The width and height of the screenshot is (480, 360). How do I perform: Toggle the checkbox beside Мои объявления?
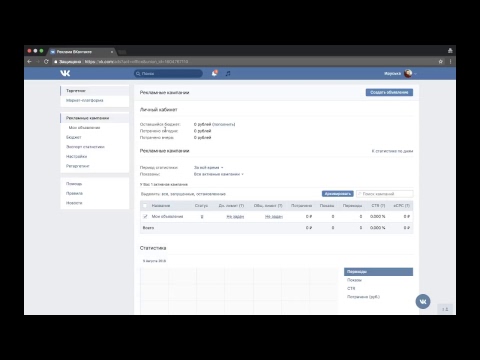145,217
